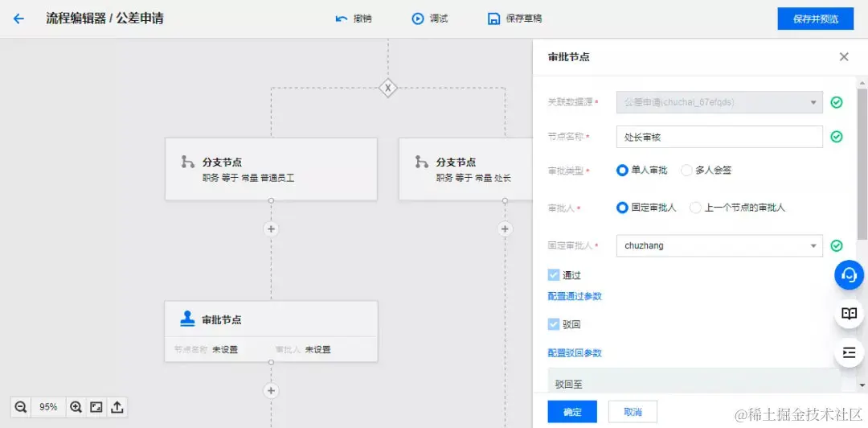Viewport: 868px width, 428px height.
Task: Click the X gateway diamond node
Action: tap(388, 88)
